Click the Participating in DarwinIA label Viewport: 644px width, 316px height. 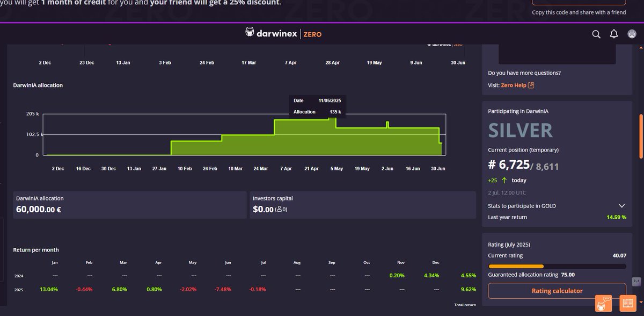[518, 111]
